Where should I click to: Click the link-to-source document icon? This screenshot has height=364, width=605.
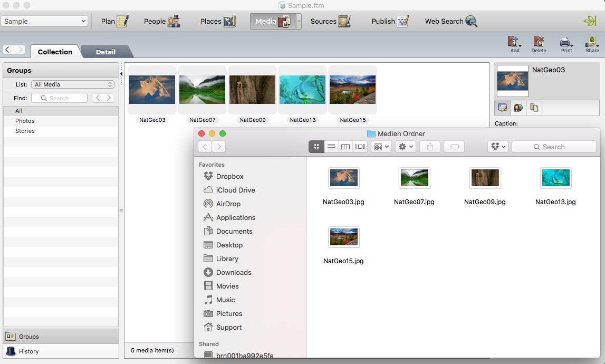tap(534, 108)
